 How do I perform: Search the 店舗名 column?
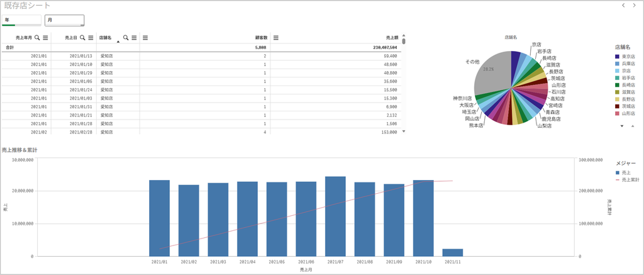(x=126, y=37)
